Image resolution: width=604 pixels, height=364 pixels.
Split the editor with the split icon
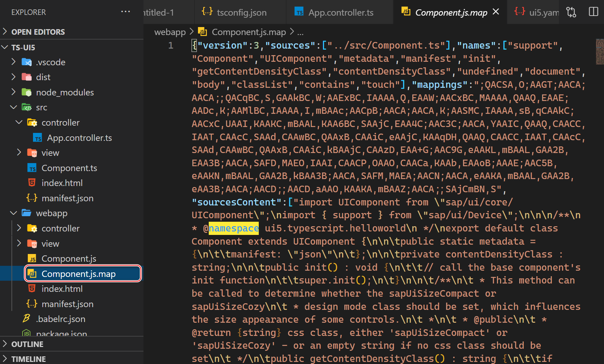click(x=594, y=12)
